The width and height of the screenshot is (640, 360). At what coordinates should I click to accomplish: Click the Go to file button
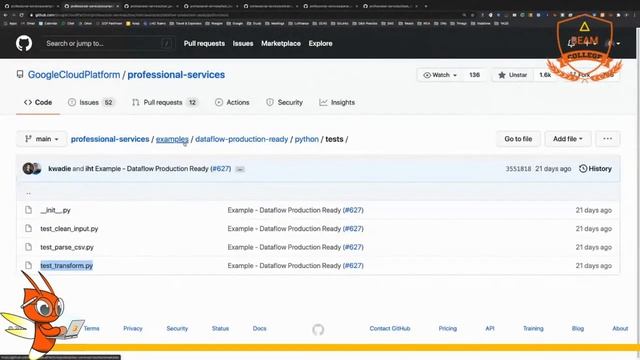518,139
